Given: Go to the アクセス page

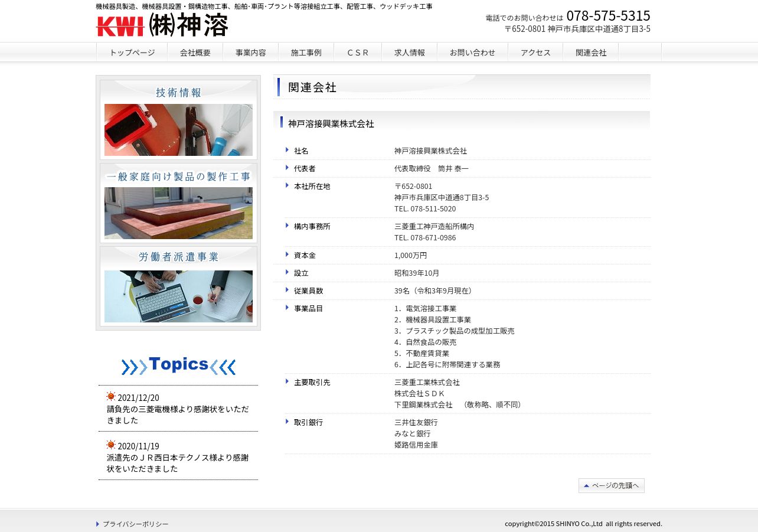Looking at the screenshot, I should (x=535, y=52).
